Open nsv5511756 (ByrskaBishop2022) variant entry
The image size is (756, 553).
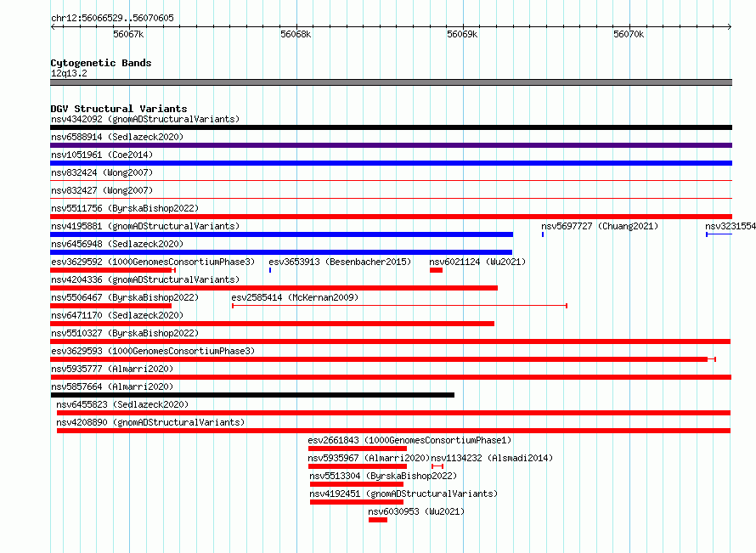(x=125, y=208)
